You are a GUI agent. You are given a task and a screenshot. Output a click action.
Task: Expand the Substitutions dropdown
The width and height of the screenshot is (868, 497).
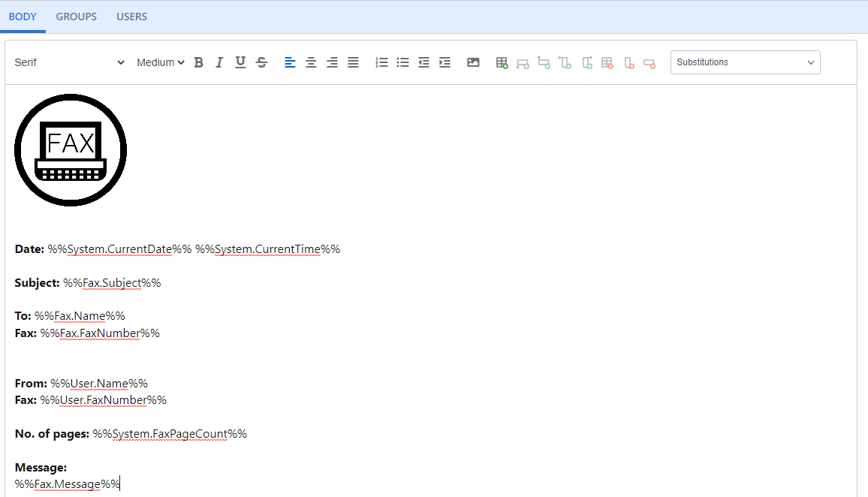tap(745, 62)
